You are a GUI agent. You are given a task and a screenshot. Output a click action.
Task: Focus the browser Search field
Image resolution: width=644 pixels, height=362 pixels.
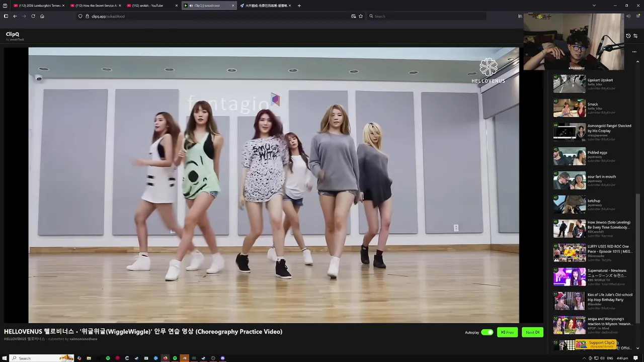[427, 16]
